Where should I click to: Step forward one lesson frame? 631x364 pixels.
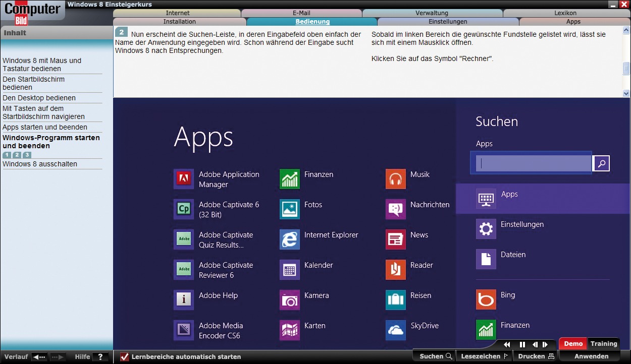coord(545,345)
